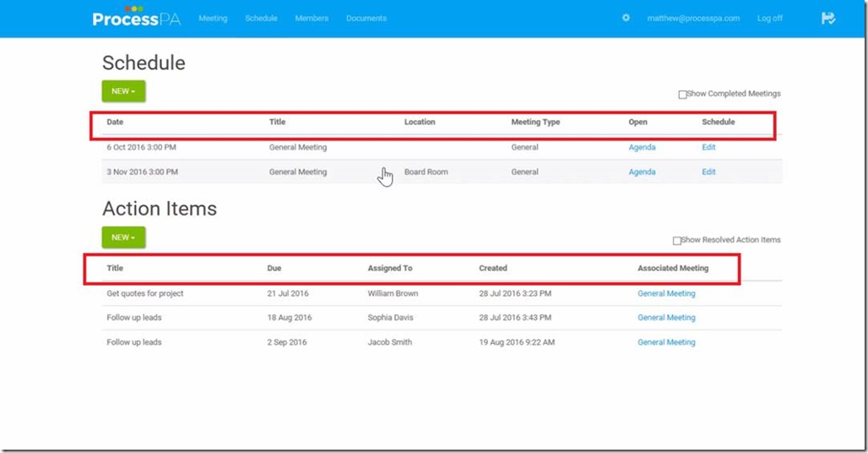Open Agenda for the 3 Nov 2016 meeting
This screenshot has width=868, height=453.
642,172
